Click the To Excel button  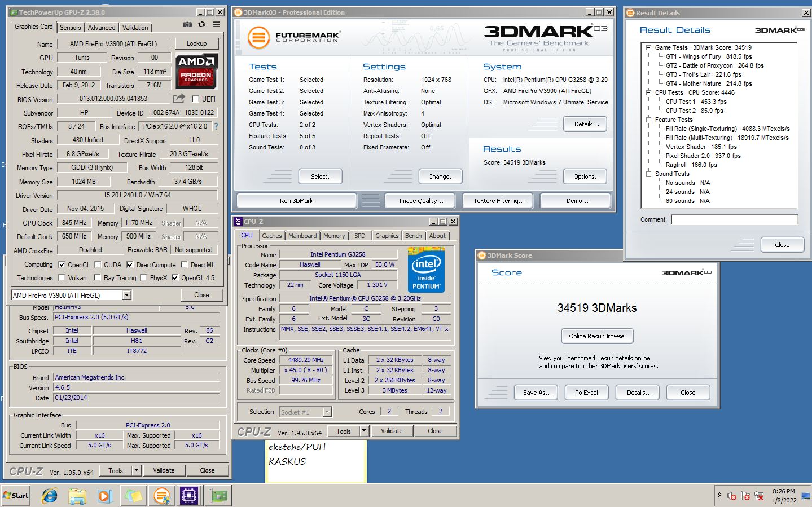pos(586,393)
